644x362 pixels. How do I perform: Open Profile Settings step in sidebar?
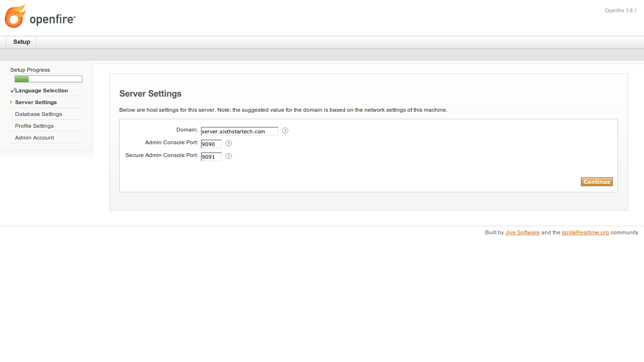[x=34, y=126]
